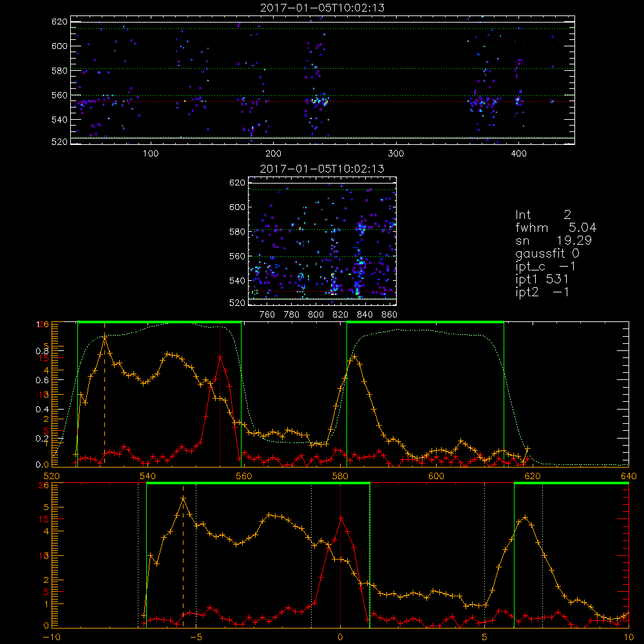Click y-axis label 580 on middle image

[x=238, y=232]
